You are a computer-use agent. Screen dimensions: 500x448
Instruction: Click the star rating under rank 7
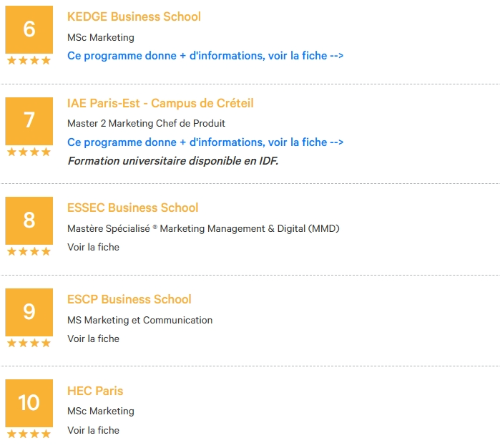(29, 152)
